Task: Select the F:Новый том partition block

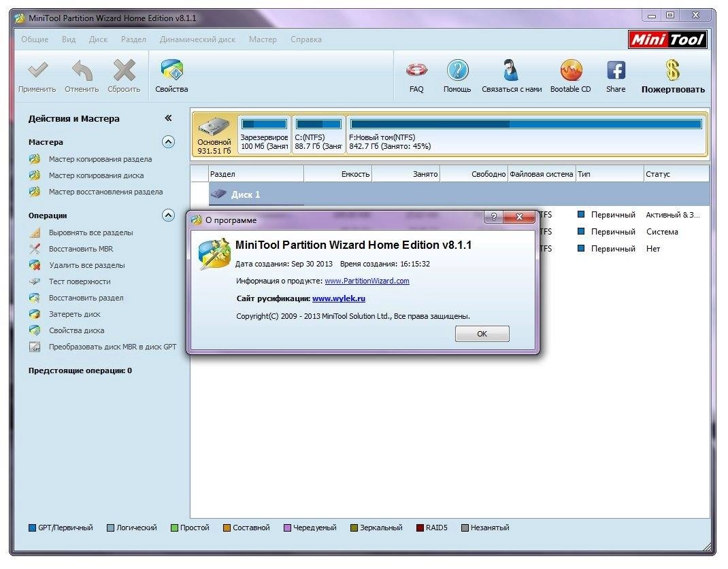Action: (526, 135)
